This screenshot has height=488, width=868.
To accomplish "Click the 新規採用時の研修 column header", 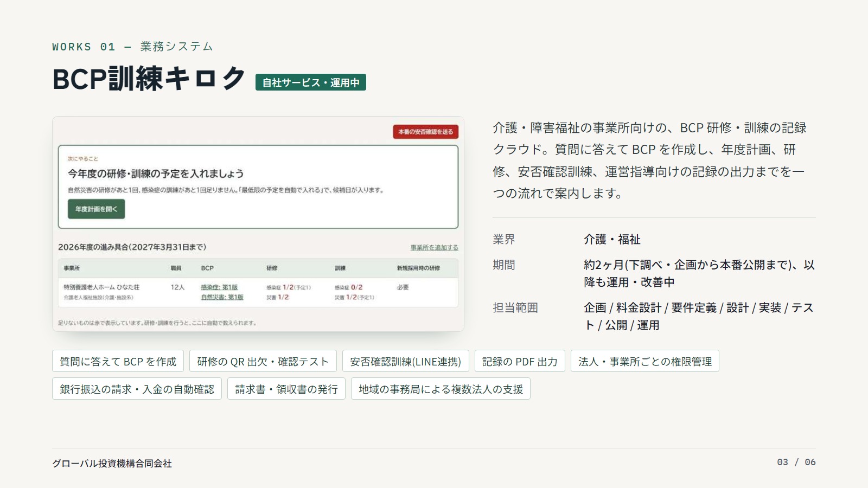I will tap(418, 268).
